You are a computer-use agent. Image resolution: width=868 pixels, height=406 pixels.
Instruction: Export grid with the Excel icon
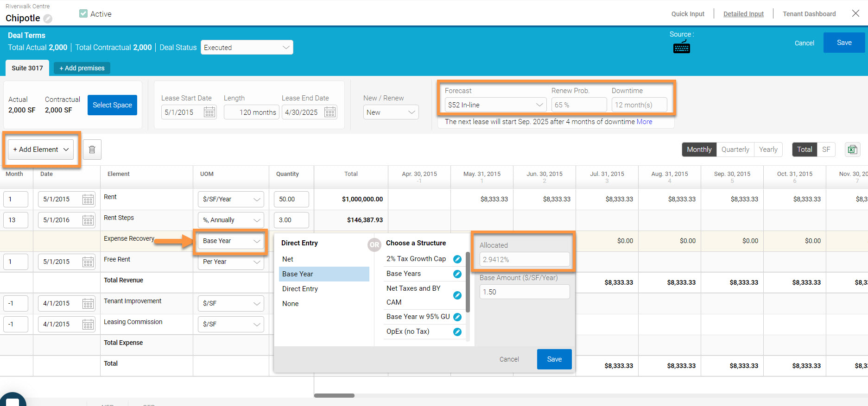click(x=852, y=150)
